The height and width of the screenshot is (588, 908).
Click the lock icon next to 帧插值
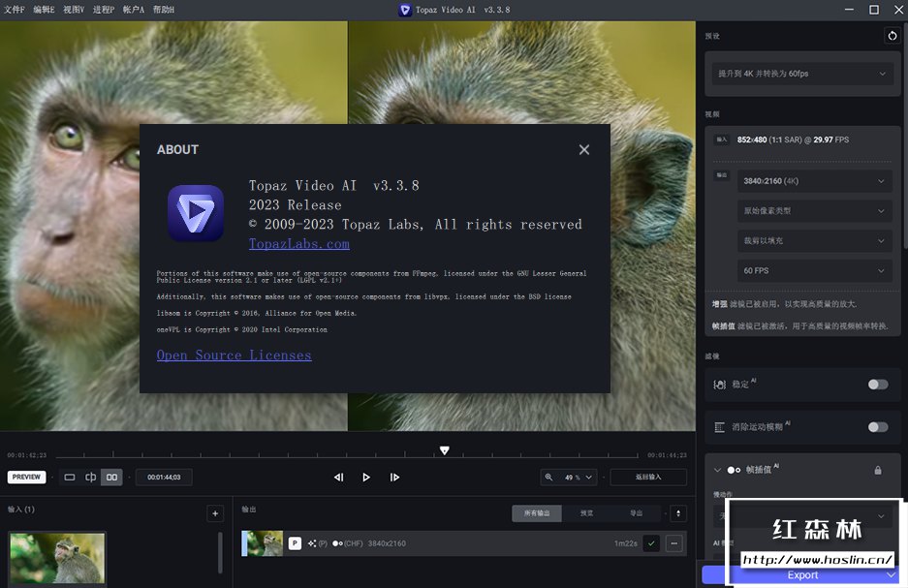[x=878, y=470]
